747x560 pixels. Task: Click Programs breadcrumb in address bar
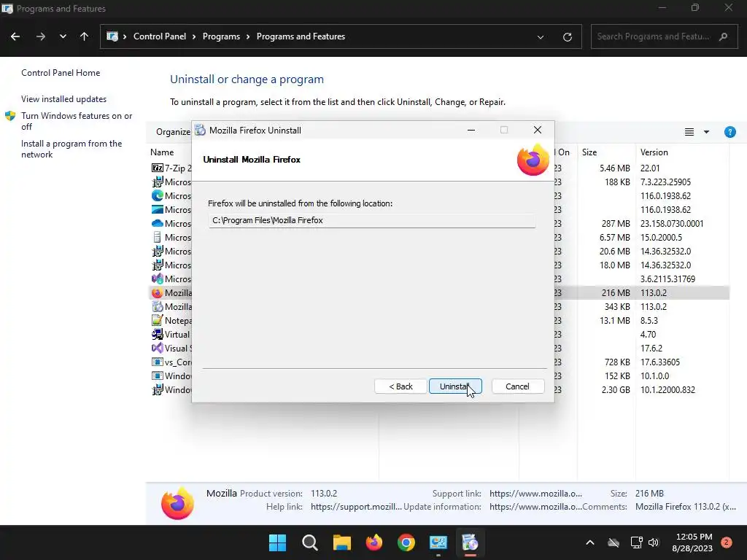(221, 36)
